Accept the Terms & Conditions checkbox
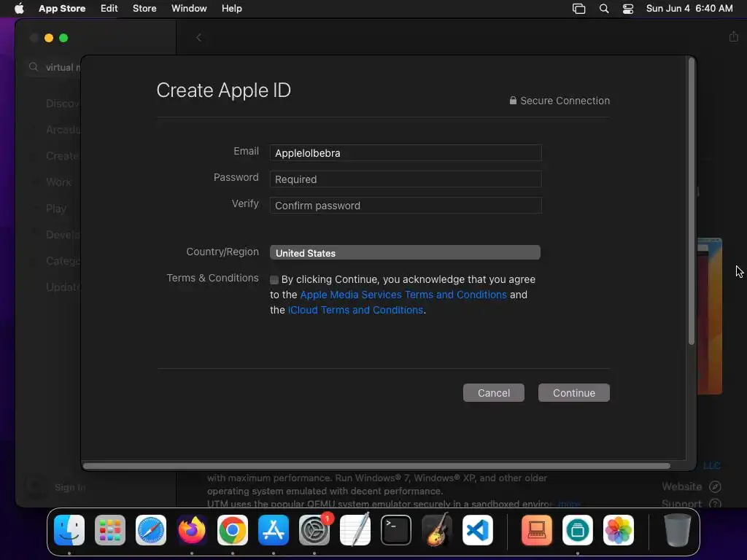Image resolution: width=747 pixels, height=560 pixels. tap(274, 280)
